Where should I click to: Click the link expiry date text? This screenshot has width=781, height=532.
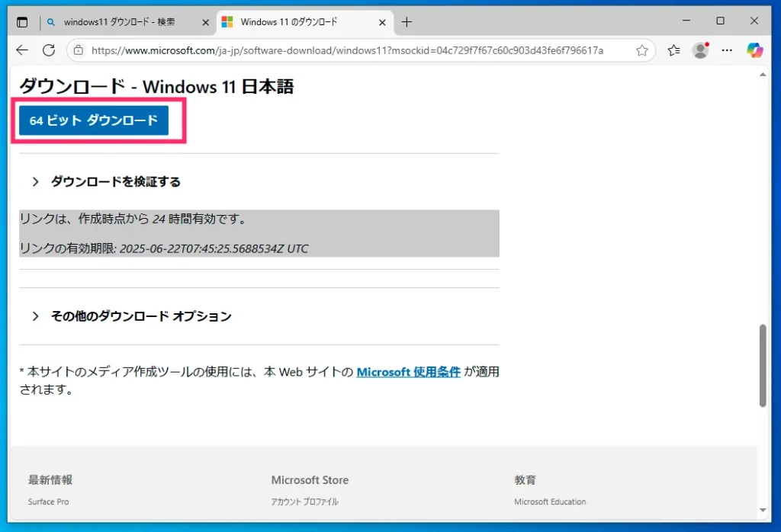pyautogui.click(x=164, y=248)
